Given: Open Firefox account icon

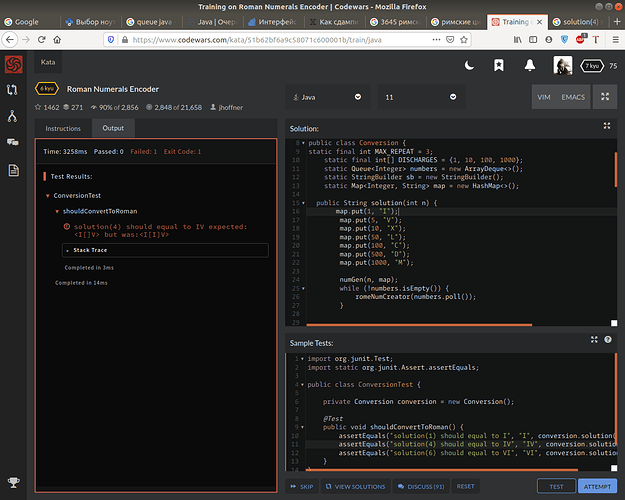Looking at the screenshot, I should (549, 39).
